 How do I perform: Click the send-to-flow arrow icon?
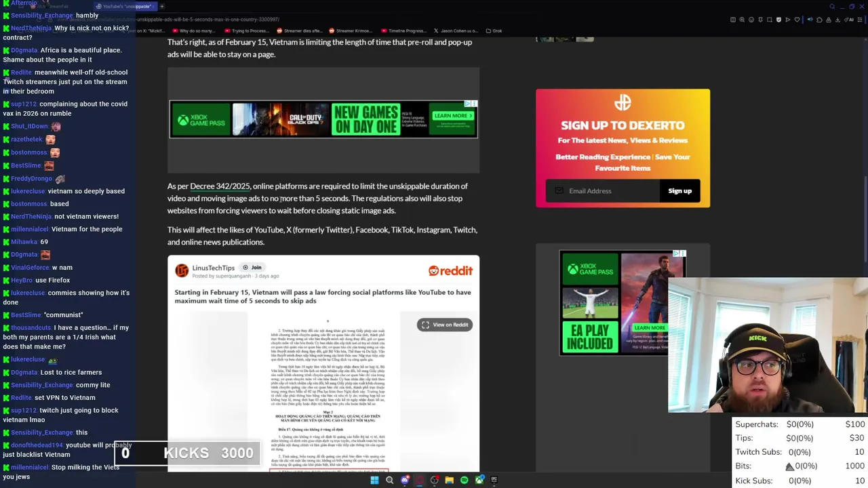(x=788, y=20)
